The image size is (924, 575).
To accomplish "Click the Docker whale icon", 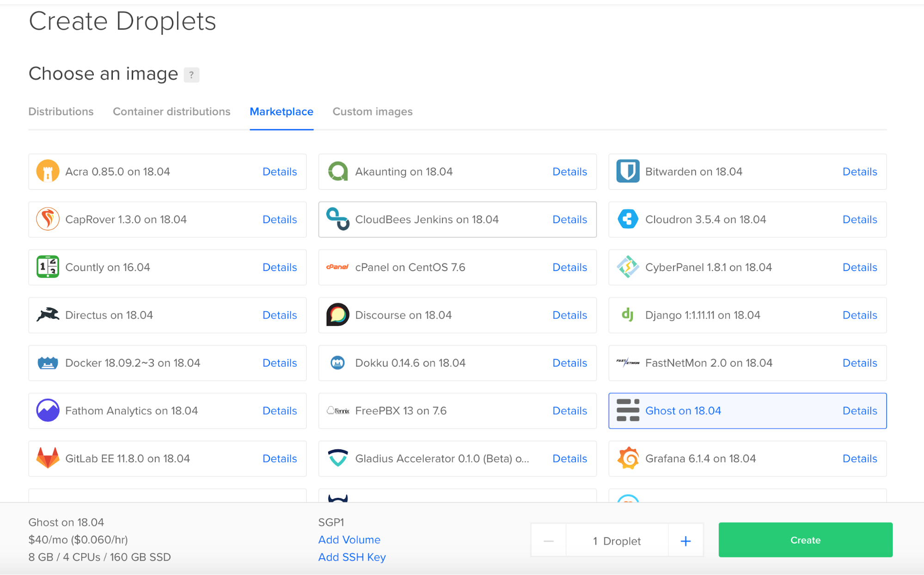I will point(48,363).
